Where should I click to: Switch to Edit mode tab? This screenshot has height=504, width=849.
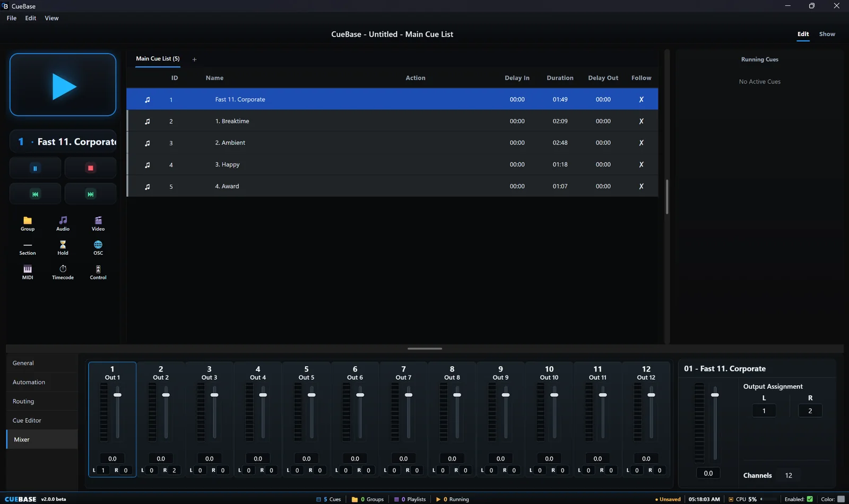tap(803, 34)
